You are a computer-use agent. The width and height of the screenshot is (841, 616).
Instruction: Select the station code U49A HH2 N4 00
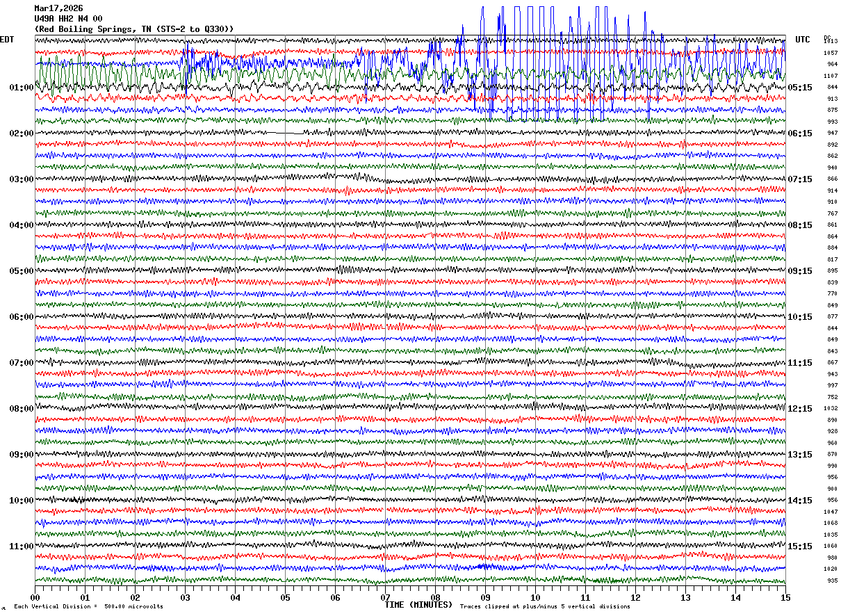(68, 19)
